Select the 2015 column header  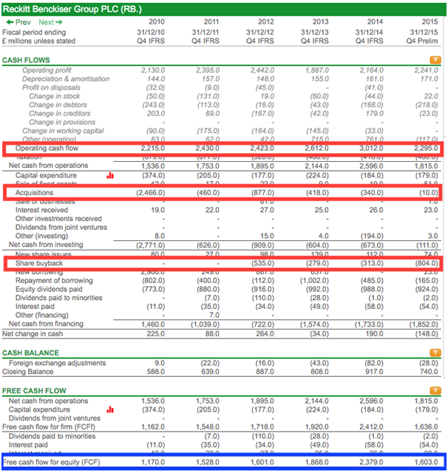pyautogui.click(x=430, y=22)
